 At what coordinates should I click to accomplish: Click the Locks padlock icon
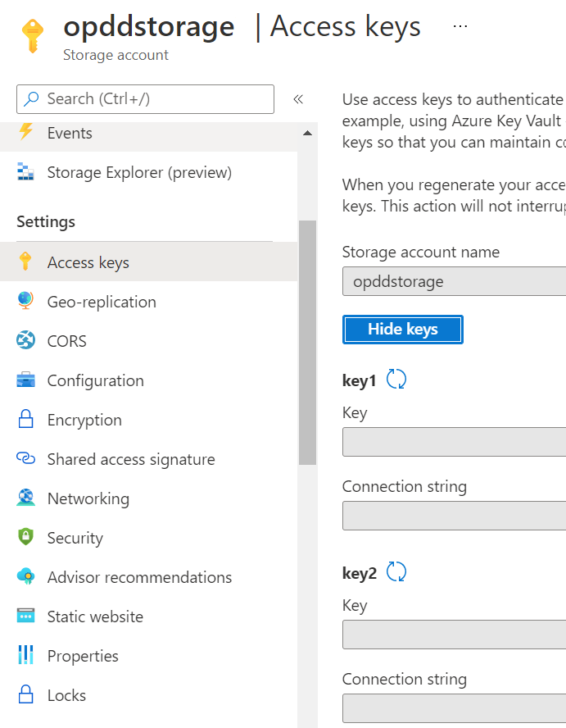[25, 694]
